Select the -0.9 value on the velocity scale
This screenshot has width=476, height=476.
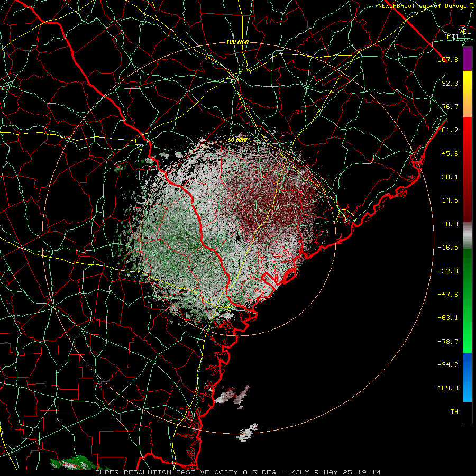coord(450,224)
